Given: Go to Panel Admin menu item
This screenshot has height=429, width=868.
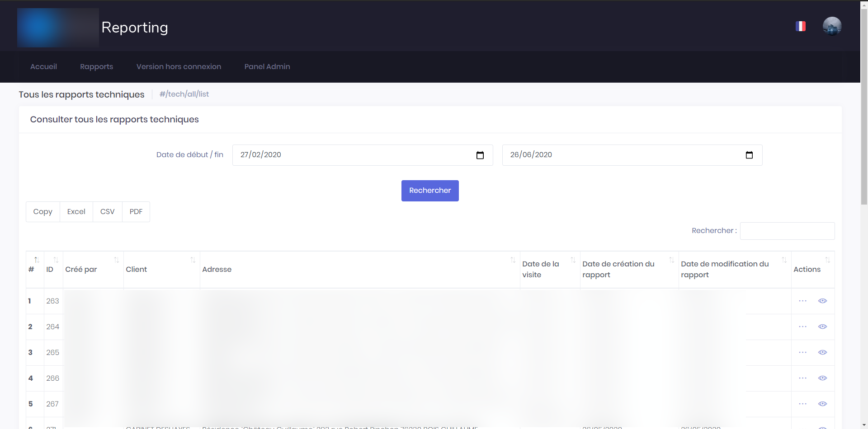Looking at the screenshot, I should pos(267,67).
